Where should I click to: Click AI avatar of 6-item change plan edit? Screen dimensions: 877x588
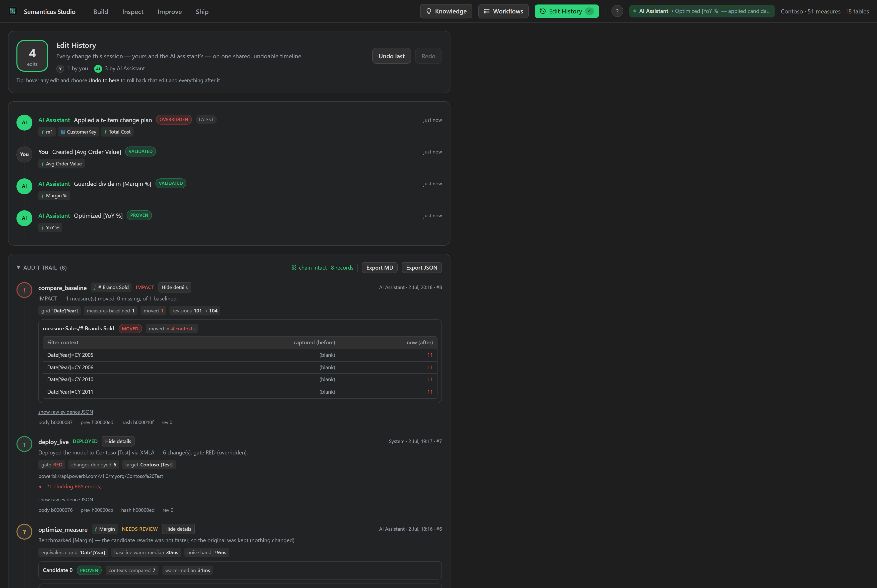[x=24, y=122]
